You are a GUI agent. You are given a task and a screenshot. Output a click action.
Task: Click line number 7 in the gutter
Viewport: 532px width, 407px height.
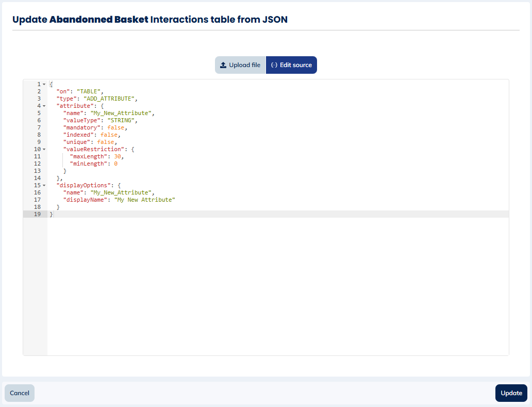click(39, 127)
